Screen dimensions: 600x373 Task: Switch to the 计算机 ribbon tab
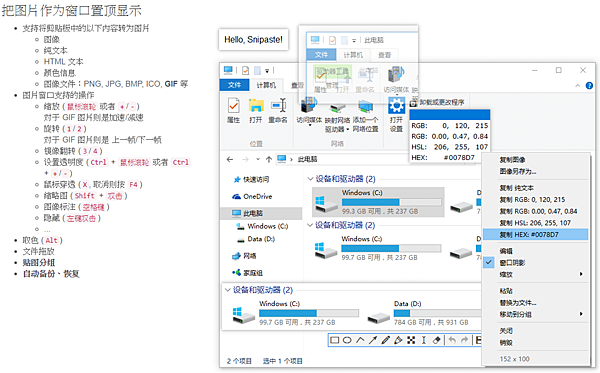(x=266, y=85)
